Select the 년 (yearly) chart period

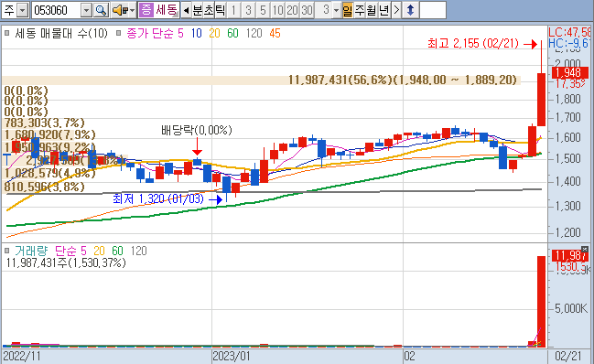(x=383, y=10)
